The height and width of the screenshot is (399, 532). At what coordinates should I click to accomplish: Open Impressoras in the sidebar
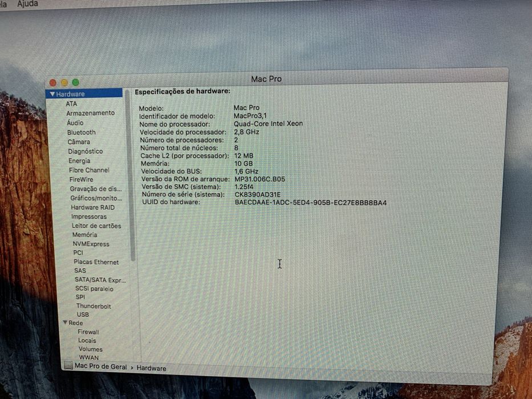point(89,217)
